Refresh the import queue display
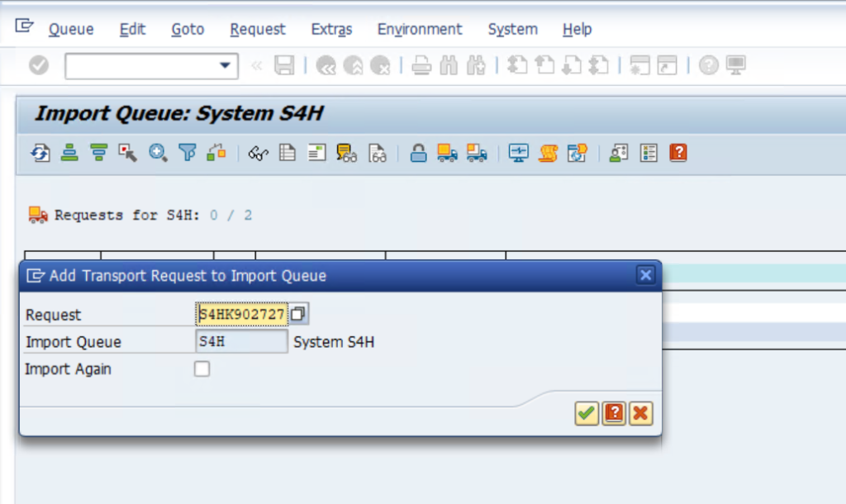The image size is (846, 504). pos(39,153)
